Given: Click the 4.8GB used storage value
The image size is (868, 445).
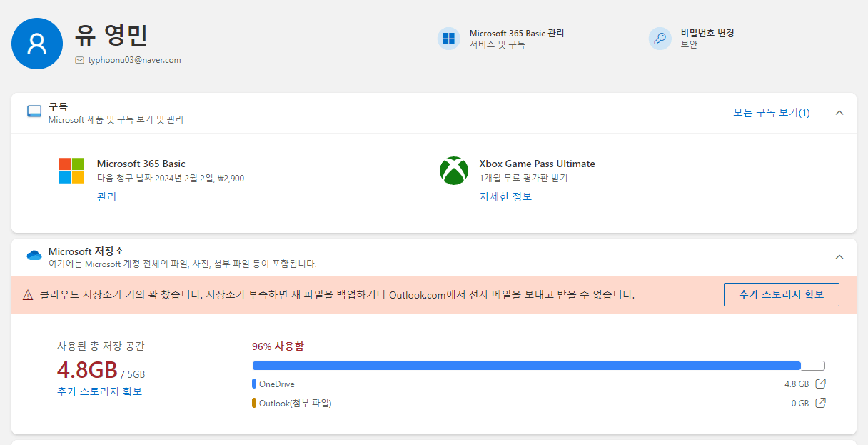Looking at the screenshot, I should (x=87, y=370).
